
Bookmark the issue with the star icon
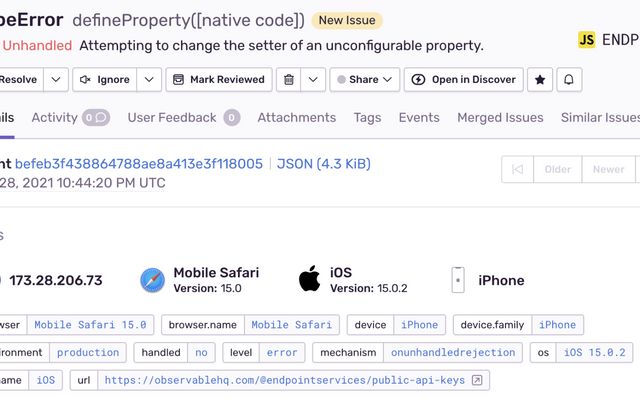click(x=540, y=80)
